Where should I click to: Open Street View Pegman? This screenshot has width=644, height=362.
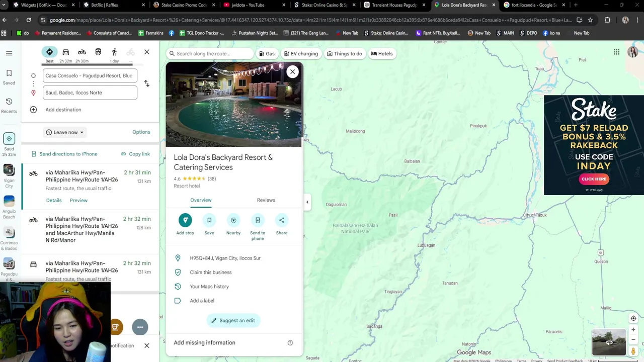pyautogui.click(x=633, y=351)
